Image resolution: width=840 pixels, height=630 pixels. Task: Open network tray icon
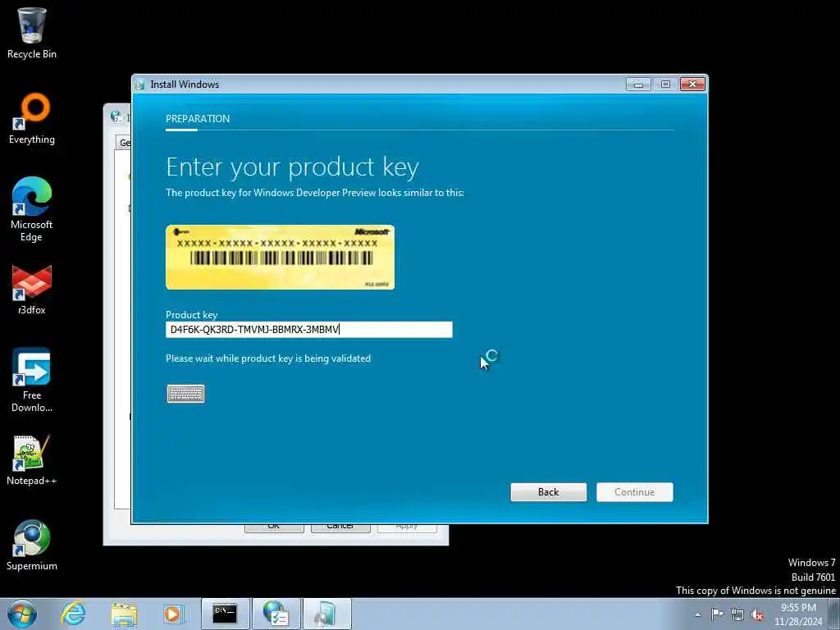[737, 614]
